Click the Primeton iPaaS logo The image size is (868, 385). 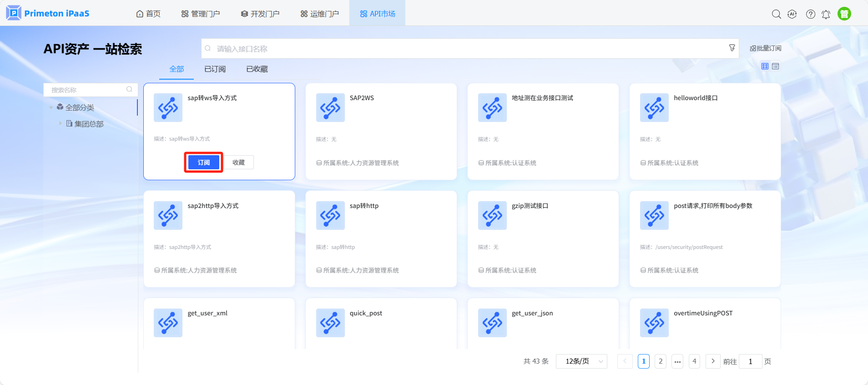click(48, 13)
